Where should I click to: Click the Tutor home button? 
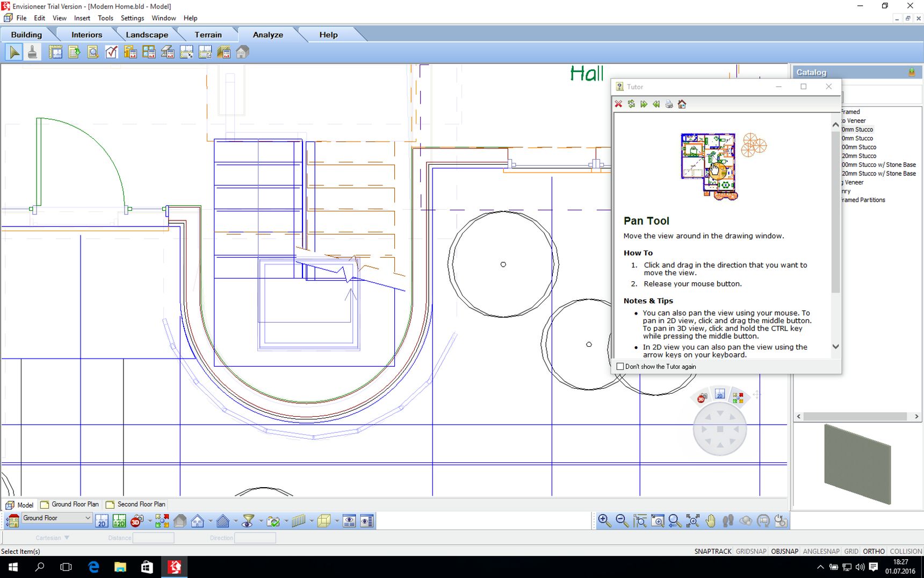[x=682, y=104]
